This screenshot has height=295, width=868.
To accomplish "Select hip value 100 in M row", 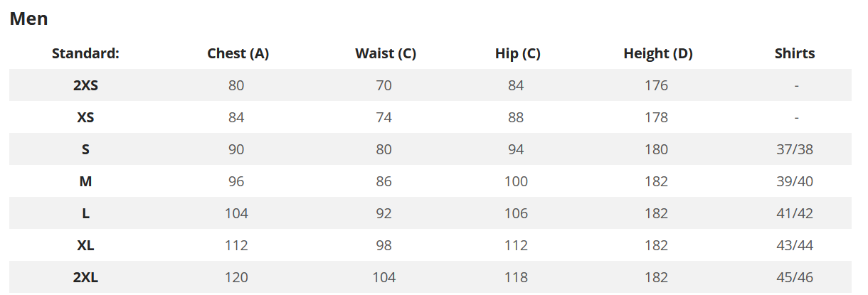I will click(x=516, y=181).
